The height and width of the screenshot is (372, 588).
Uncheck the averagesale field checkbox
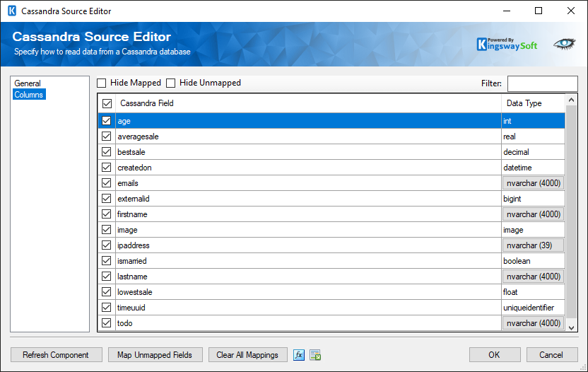(x=107, y=136)
